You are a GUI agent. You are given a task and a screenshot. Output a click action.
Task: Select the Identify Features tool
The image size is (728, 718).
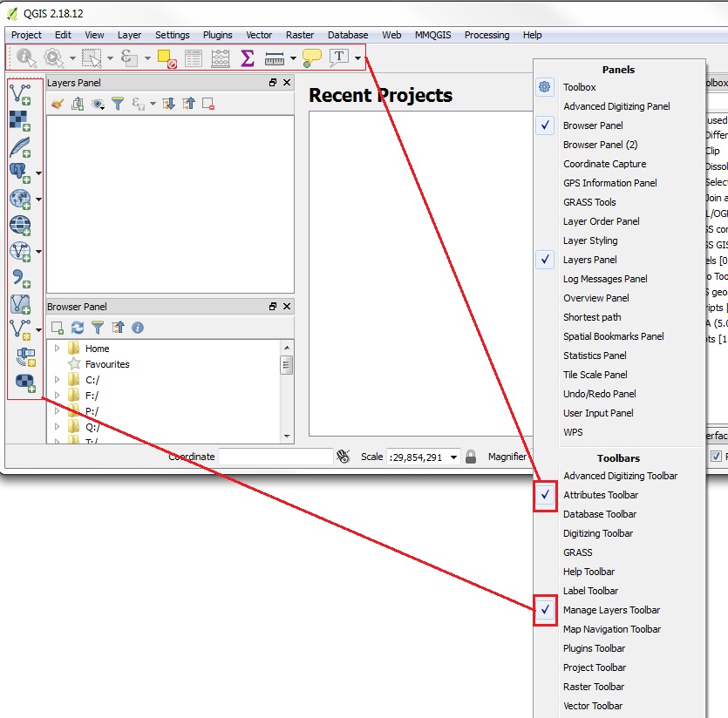tap(26, 58)
